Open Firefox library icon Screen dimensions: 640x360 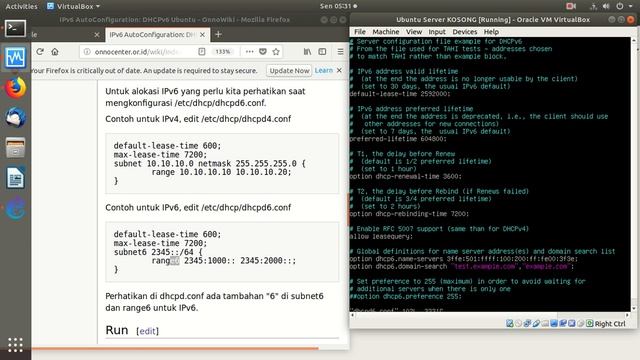[307, 51]
